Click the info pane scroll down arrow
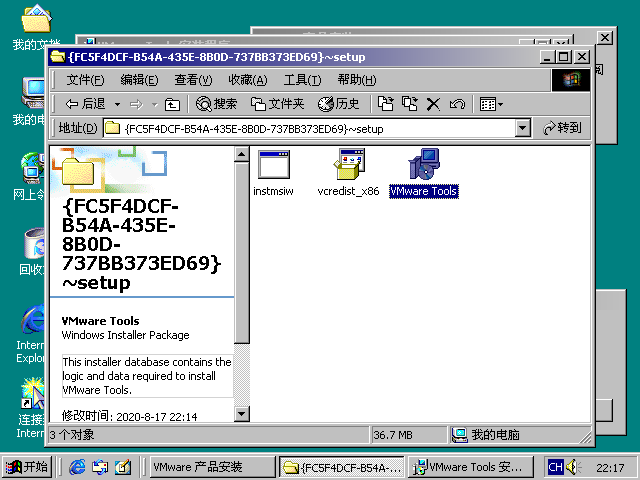 point(242,414)
